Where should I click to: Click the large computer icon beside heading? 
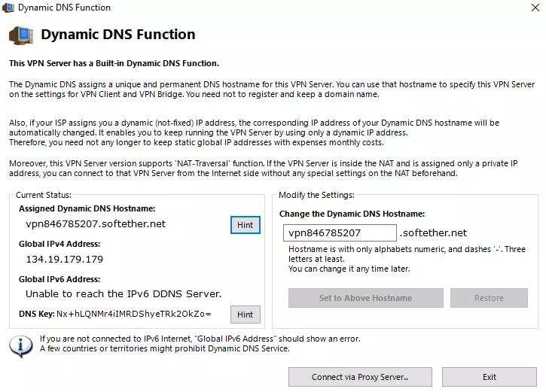21,35
